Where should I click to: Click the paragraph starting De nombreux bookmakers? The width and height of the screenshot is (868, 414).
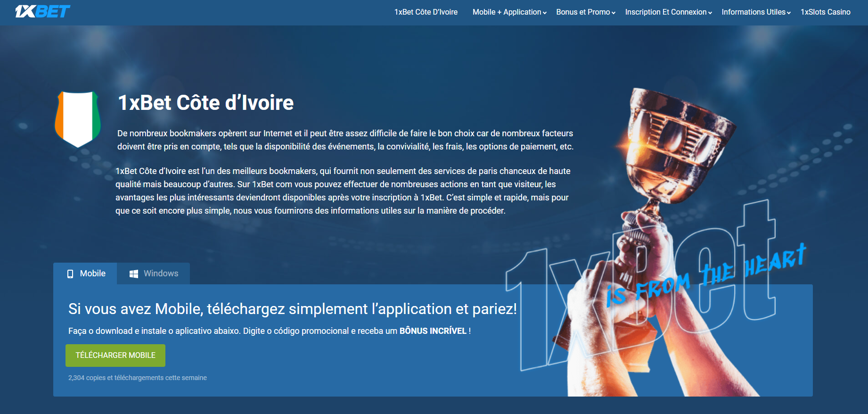(x=345, y=140)
